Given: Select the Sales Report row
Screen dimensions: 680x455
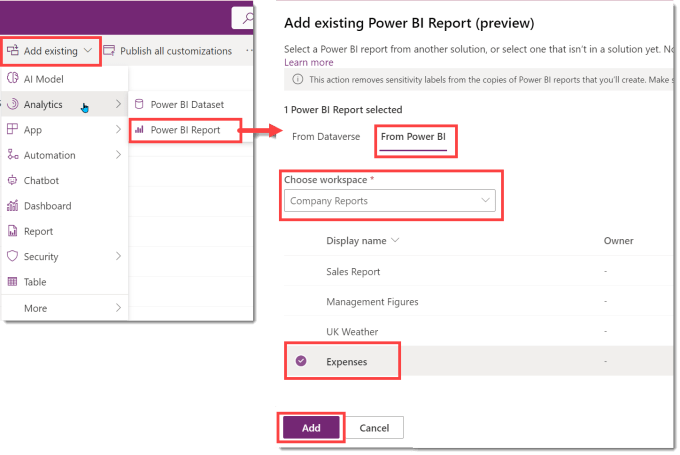Looking at the screenshot, I should coord(479,272).
